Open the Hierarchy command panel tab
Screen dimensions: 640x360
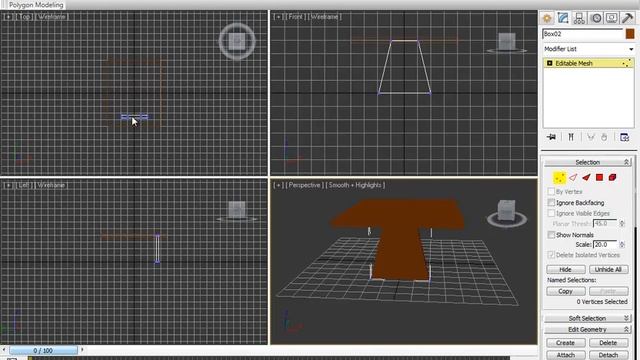(x=579, y=18)
